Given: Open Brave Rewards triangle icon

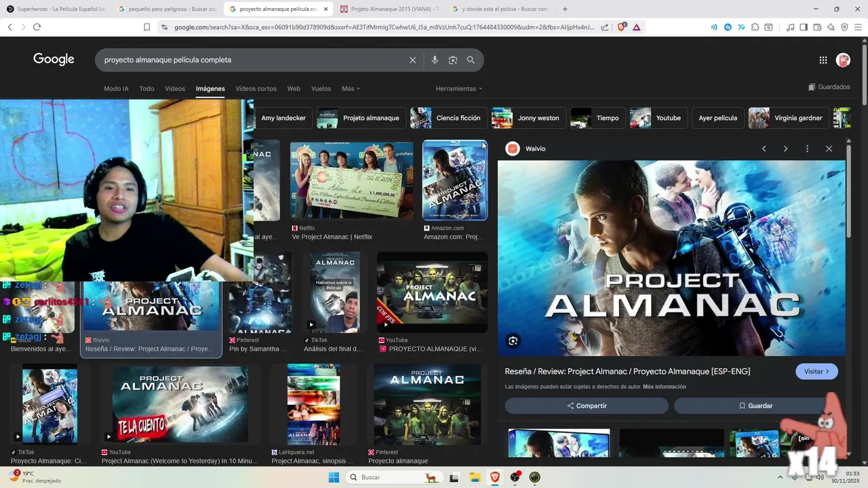Looking at the screenshot, I should point(636,27).
